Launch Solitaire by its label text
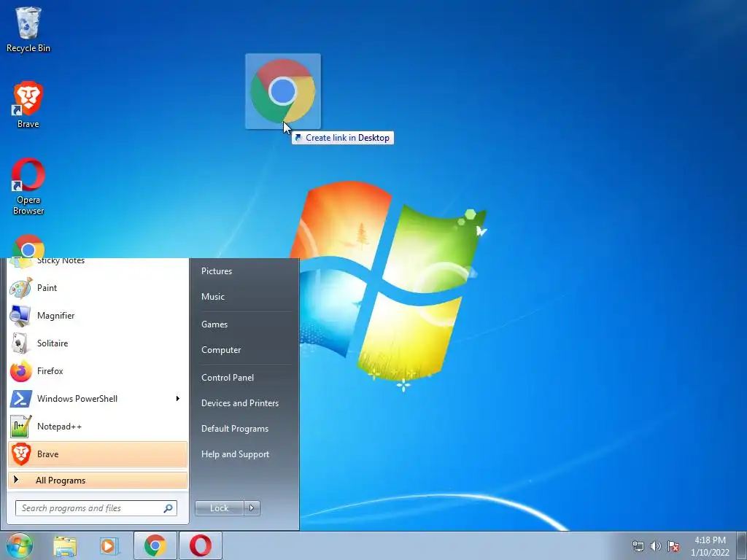The height and width of the screenshot is (560, 747). (53, 343)
